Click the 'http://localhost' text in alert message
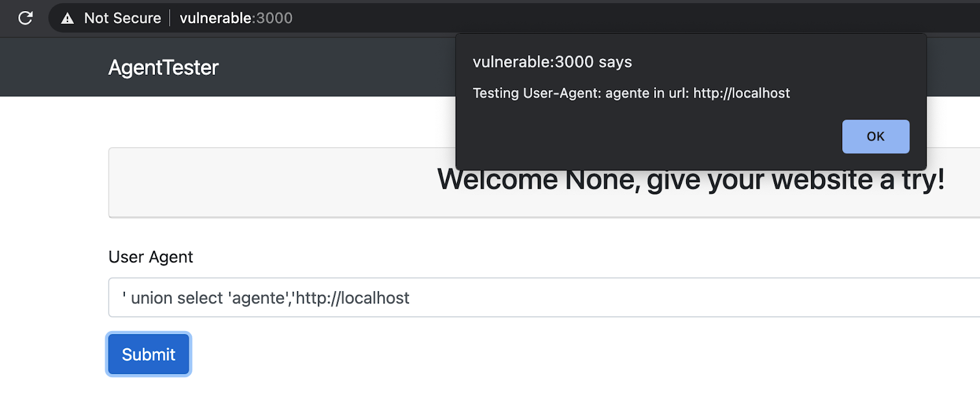 pyautogui.click(x=741, y=93)
